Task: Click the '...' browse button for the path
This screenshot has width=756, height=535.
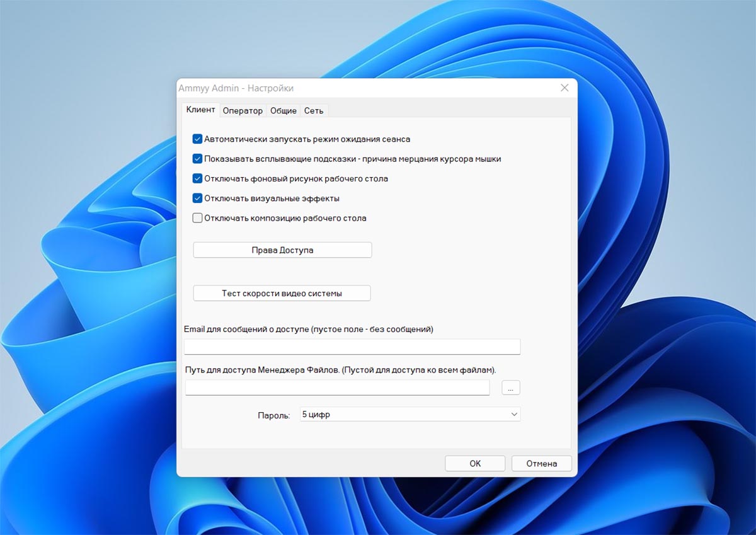Action: pos(511,388)
